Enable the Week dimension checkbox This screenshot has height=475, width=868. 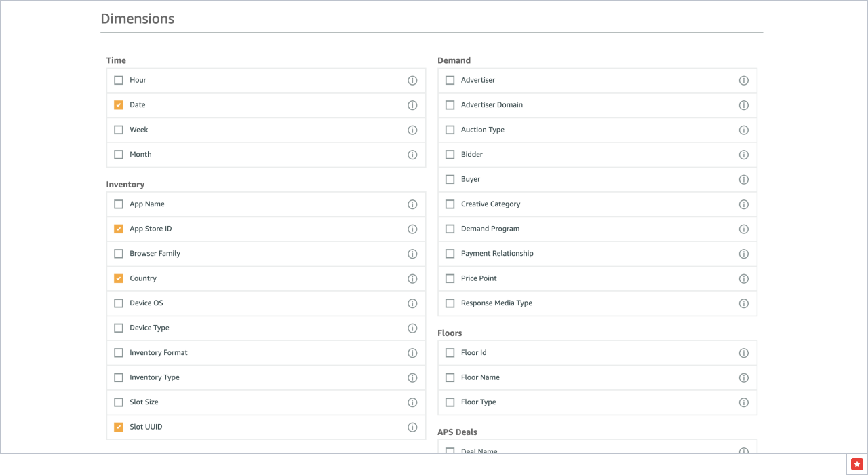[x=119, y=130]
